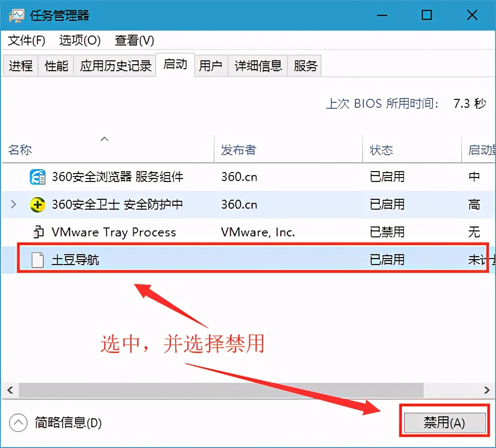This screenshot has width=496, height=448.
Task: Click the 上次 BIOS 所用时间 label
Action: pyautogui.click(x=383, y=103)
